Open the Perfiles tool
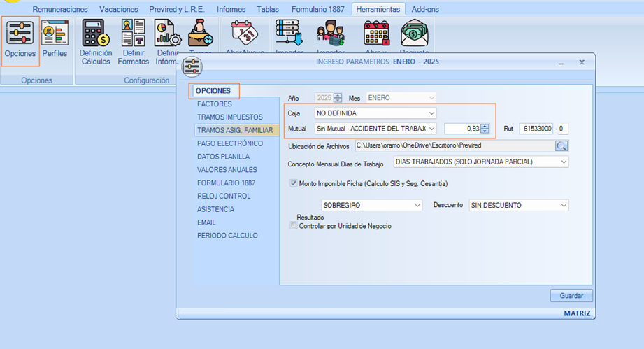The width and height of the screenshot is (644, 349). (x=55, y=39)
